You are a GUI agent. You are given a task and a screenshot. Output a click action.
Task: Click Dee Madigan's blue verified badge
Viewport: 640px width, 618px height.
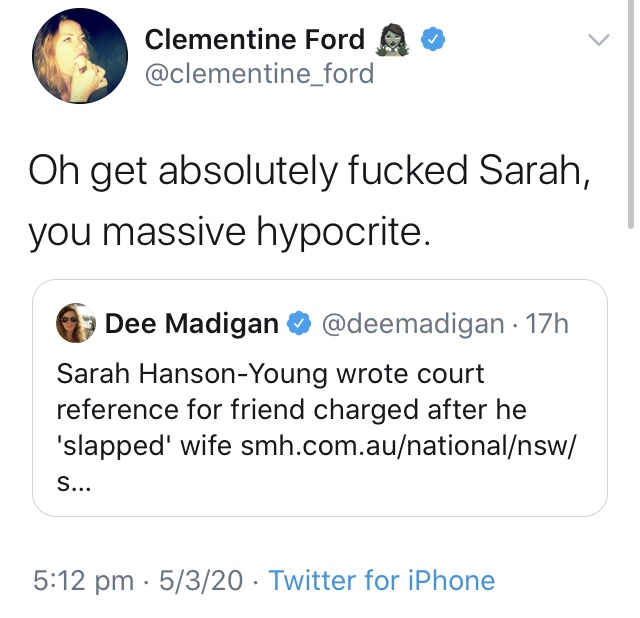tap(298, 324)
